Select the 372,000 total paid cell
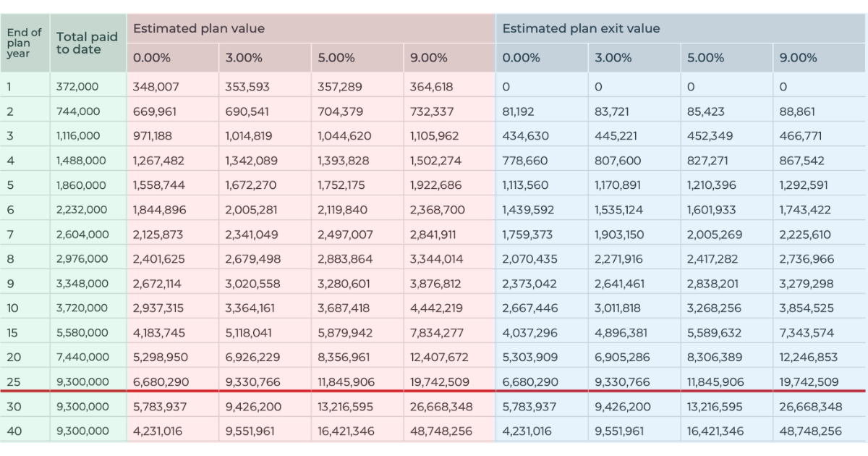Image resolution: width=868 pixels, height=456 pixels. tap(77, 87)
